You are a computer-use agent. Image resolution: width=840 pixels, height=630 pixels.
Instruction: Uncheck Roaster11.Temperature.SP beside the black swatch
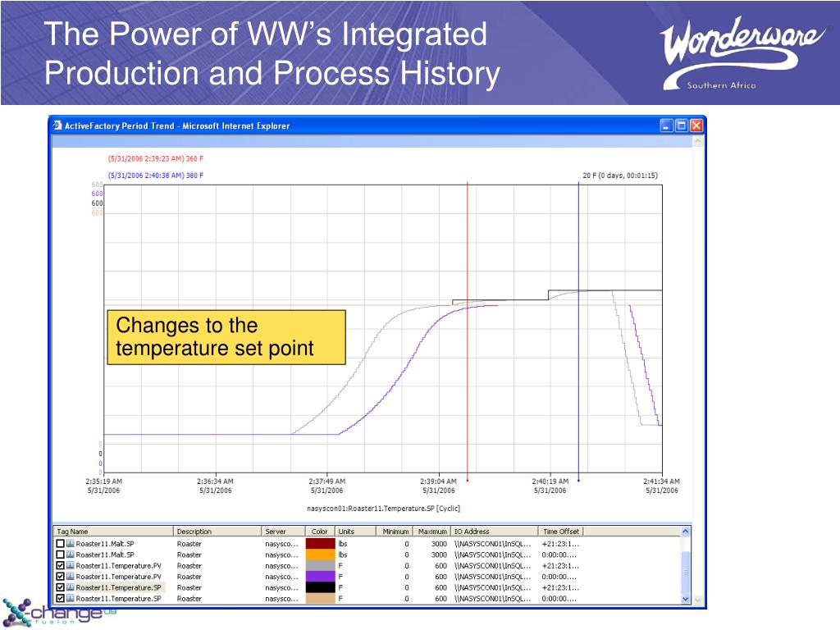click(60, 587)
